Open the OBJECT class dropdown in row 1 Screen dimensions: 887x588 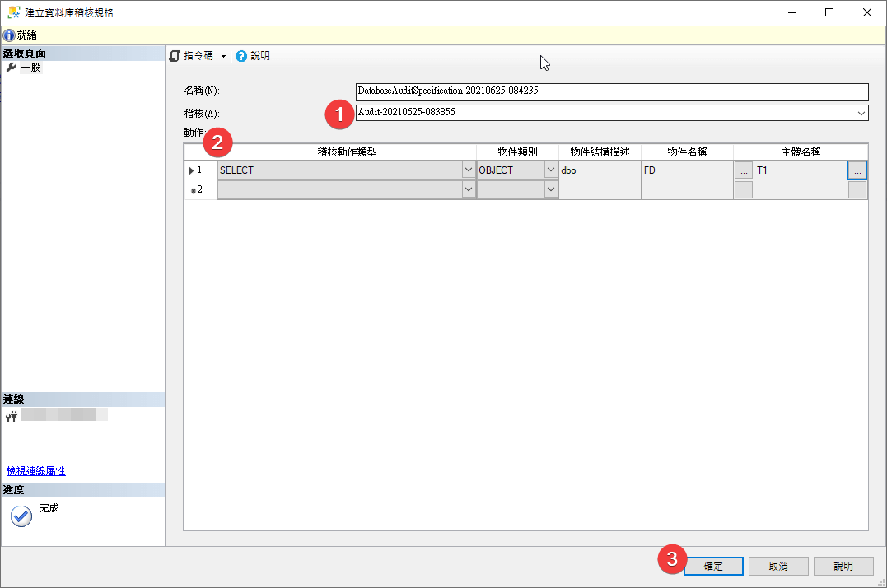coord(551,170)
